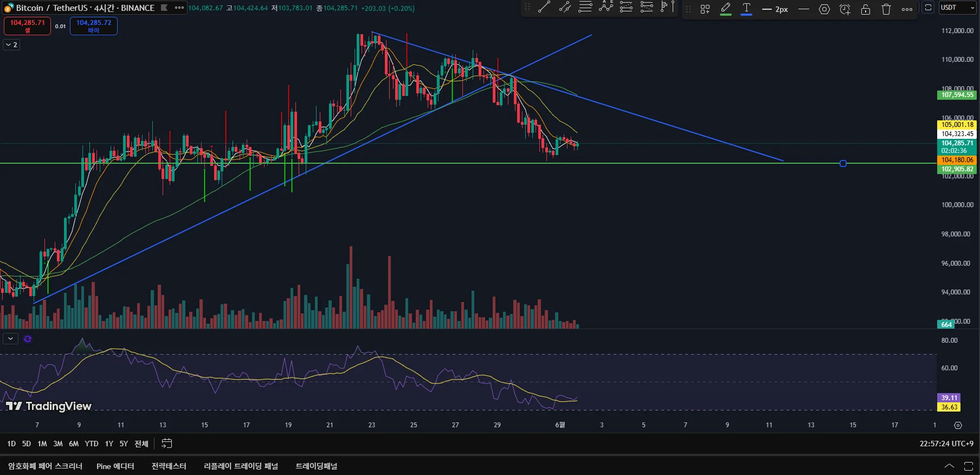980x475 pixels.
Task: Open the 암호화폐 페어 스크리너 tab
Action: click(x=45, y=466)
